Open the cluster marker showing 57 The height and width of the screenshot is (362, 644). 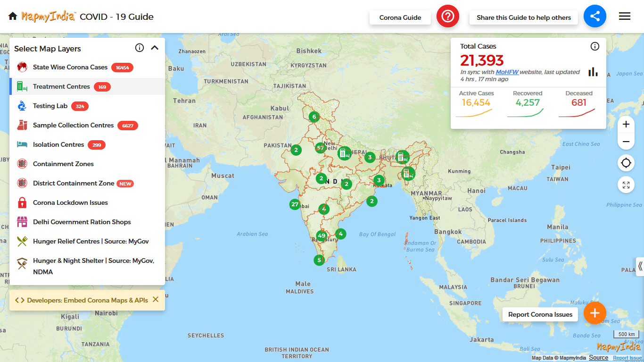coord(321,148)
